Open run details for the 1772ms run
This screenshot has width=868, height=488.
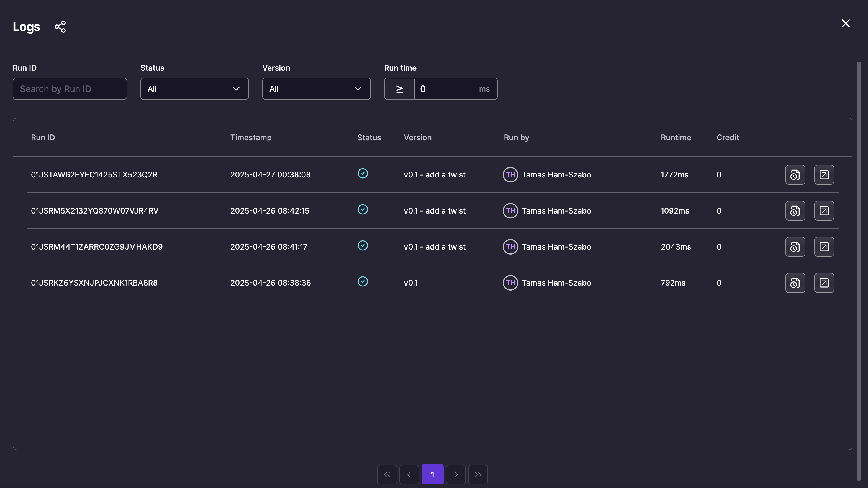795,175
